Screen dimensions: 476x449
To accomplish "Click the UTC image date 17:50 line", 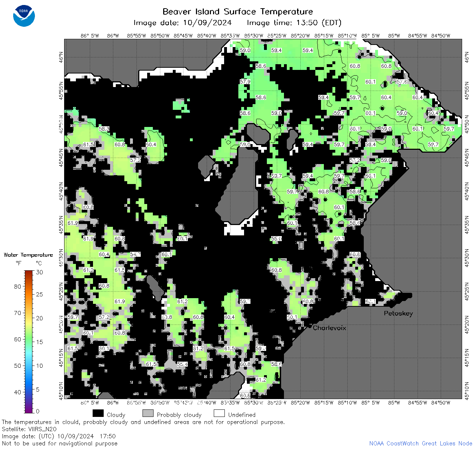I will 59,436.
